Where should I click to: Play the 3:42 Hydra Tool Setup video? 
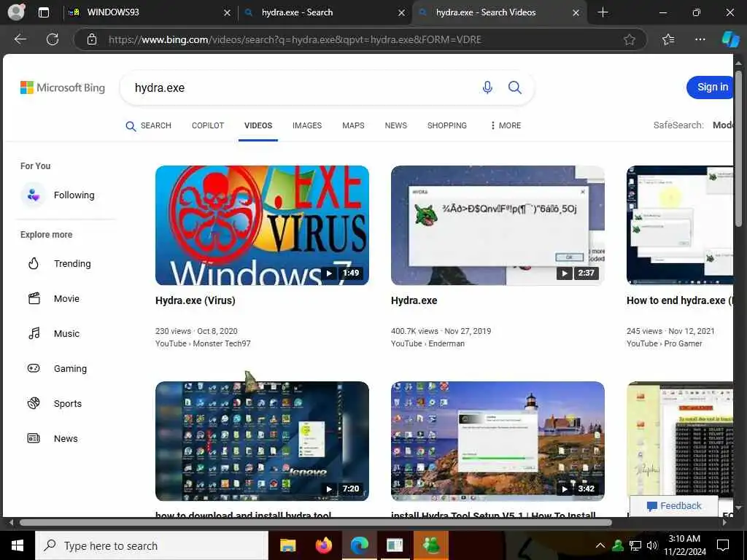pos(498,441)
